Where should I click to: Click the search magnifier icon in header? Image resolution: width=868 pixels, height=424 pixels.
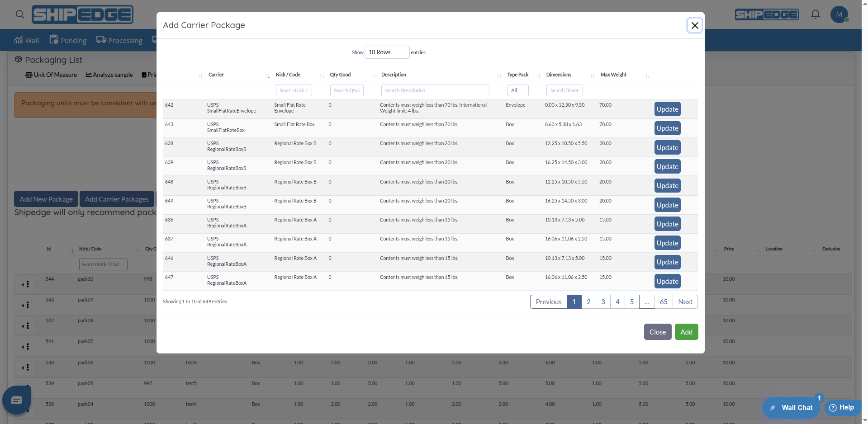[20, 14]
